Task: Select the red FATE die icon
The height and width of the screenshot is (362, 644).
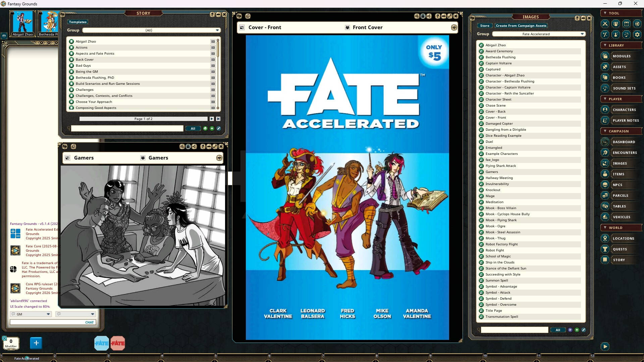Action: (x=118, y=343)
